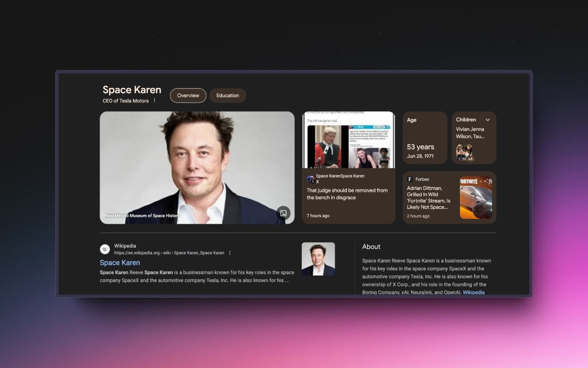
Task: Open the Age card showing 53 years
Action: [425, 138]
